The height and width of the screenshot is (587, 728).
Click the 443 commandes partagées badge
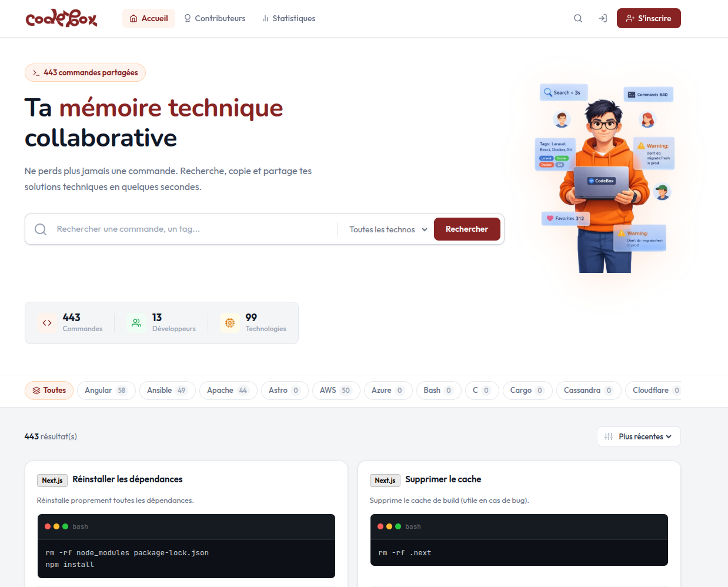click(85, 72)
